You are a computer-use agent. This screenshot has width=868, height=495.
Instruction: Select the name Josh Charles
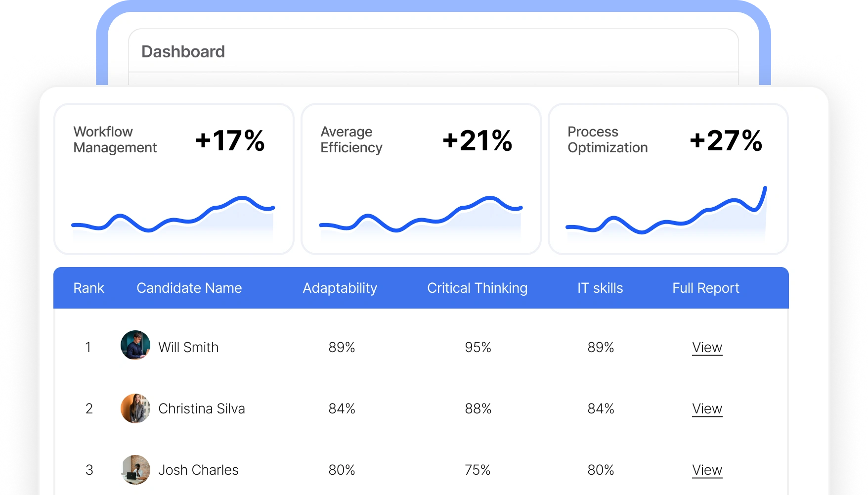(x=198, y=470)
